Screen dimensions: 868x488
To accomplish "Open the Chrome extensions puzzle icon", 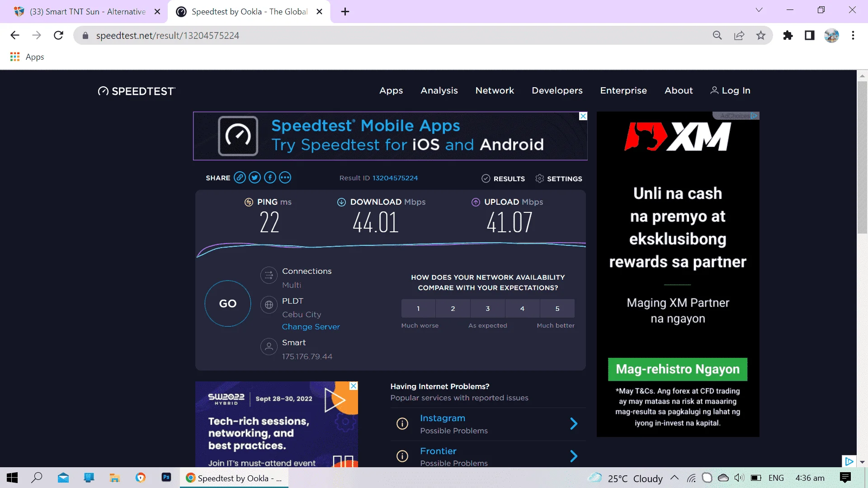I will 788,35.
